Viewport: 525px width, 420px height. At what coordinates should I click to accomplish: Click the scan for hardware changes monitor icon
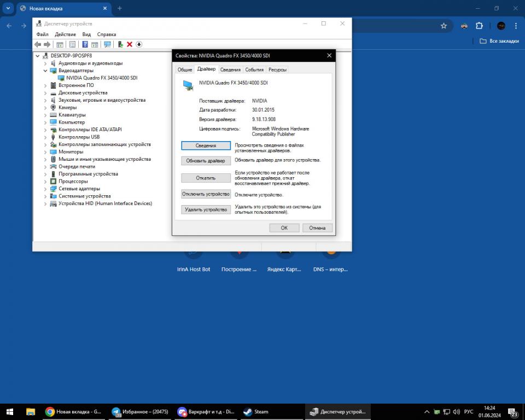click(x=108, y=44)
